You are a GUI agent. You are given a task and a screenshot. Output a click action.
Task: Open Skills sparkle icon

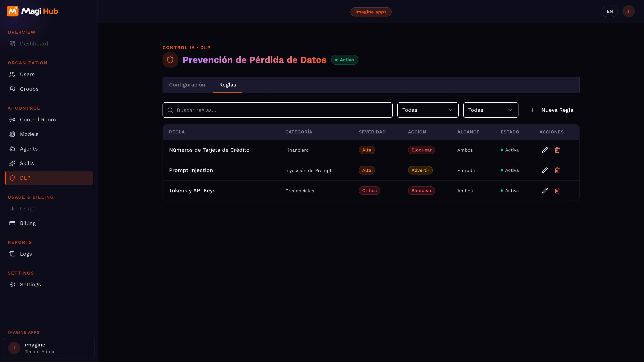12,163
